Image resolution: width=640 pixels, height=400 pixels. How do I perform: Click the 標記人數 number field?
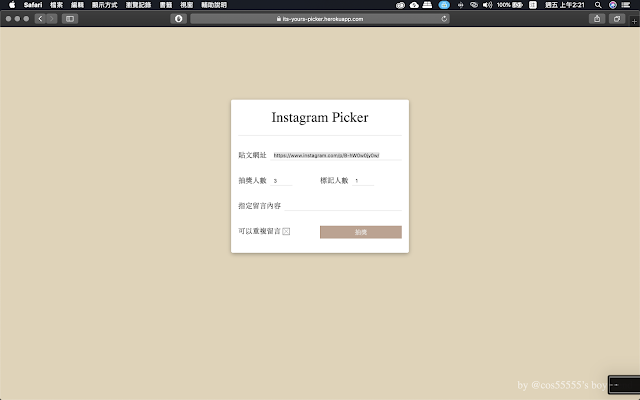[x=363, y=180]
